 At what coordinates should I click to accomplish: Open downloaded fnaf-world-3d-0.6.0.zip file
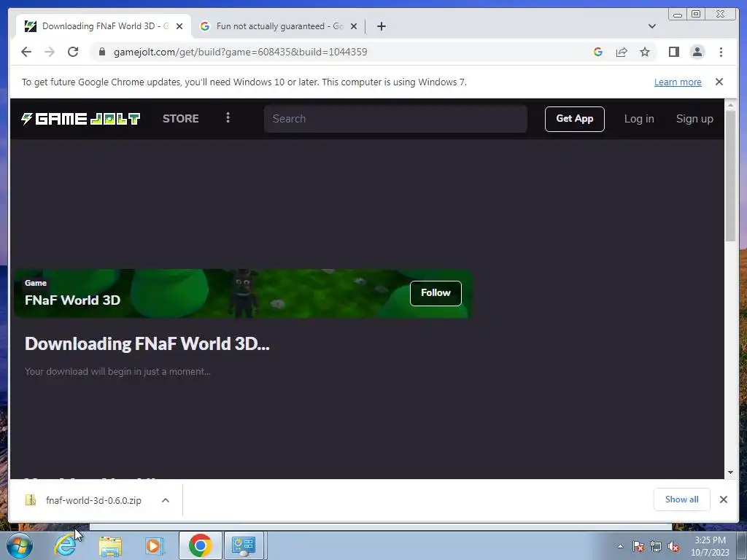click(x=93, y=500)
